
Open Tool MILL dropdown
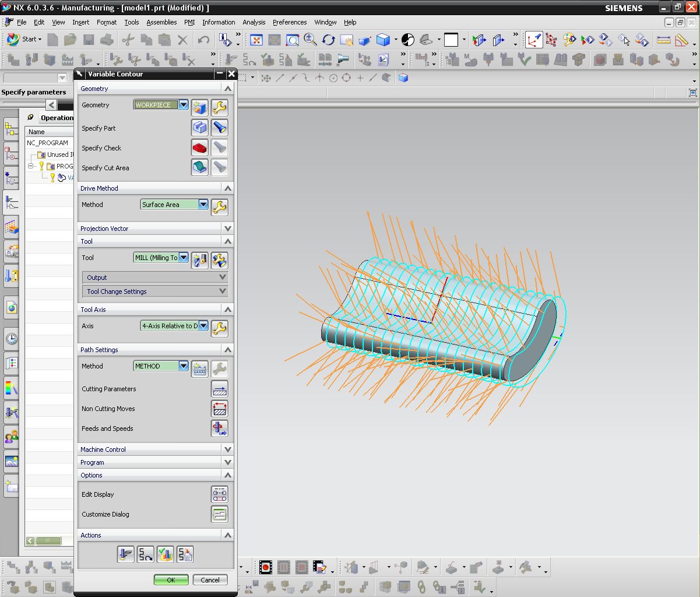click(x=184, y=258)
